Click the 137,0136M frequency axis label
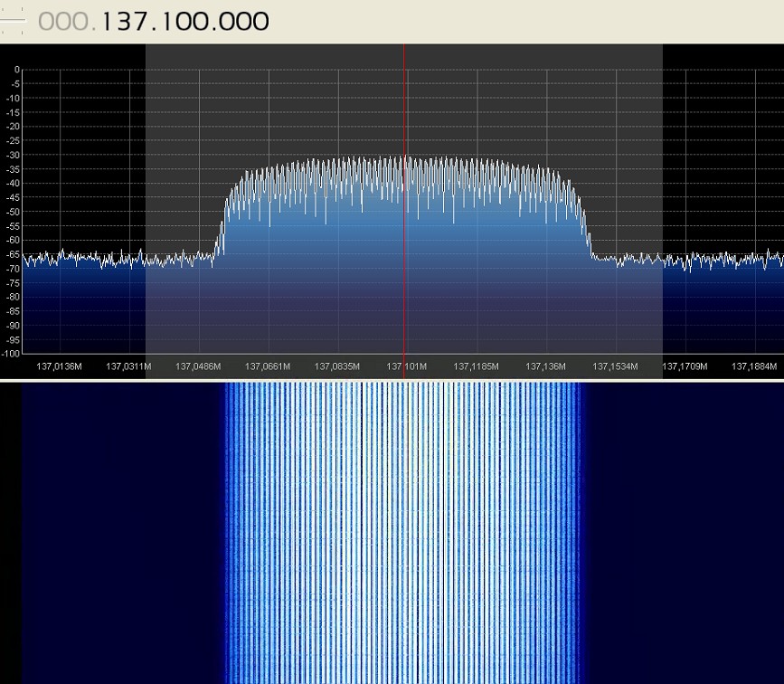The image size is (784, 684). coord(59,366)
